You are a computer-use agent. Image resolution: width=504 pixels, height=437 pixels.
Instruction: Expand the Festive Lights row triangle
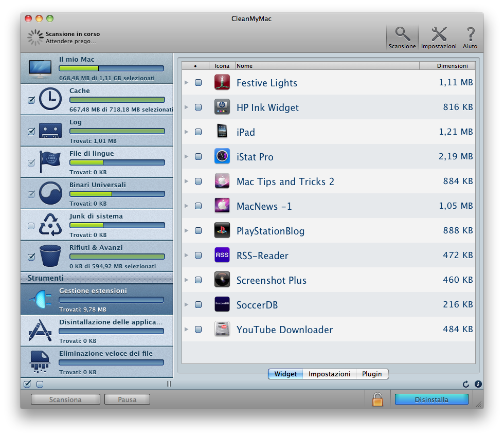(x=187, y=83)
